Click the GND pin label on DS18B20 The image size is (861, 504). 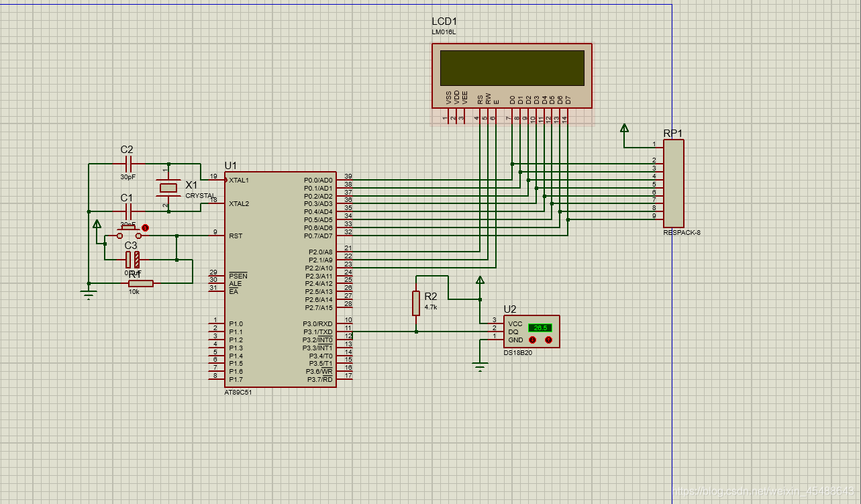[x=515, y=340]
